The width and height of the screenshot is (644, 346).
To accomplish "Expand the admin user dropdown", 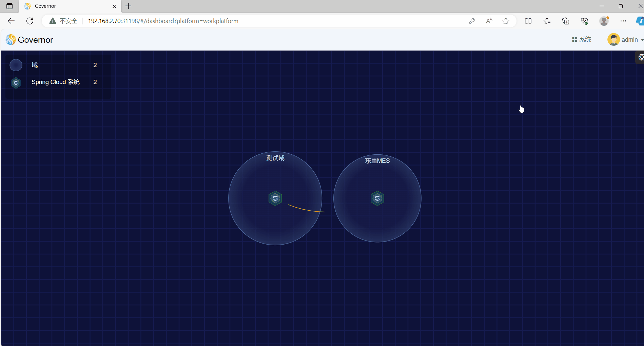I will (x=642, y=40).
